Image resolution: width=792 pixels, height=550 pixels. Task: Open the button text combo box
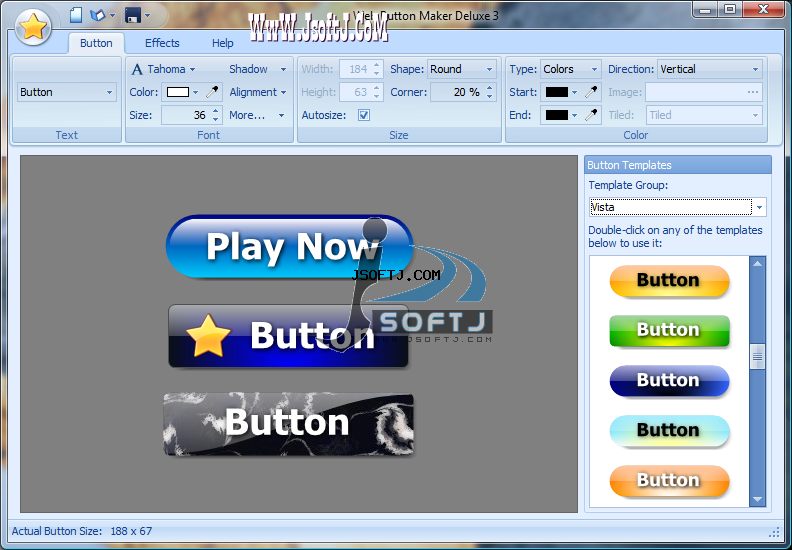pos(67,92)
